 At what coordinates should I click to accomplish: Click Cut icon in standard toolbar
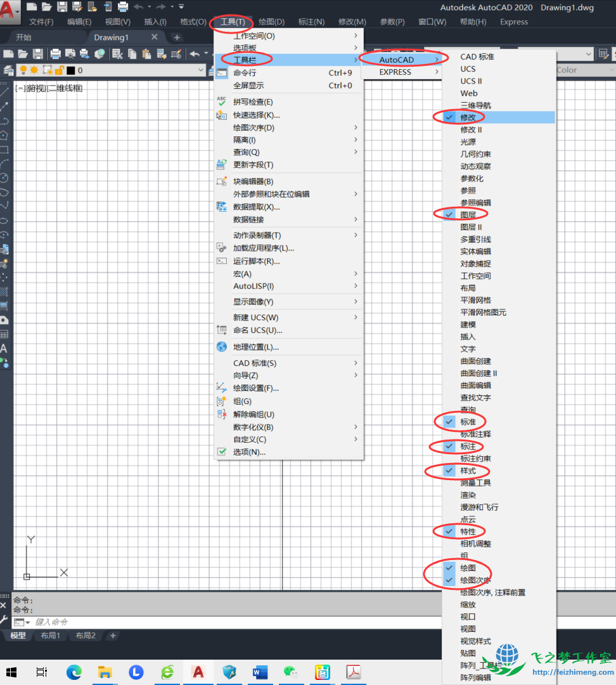(117, 54)
